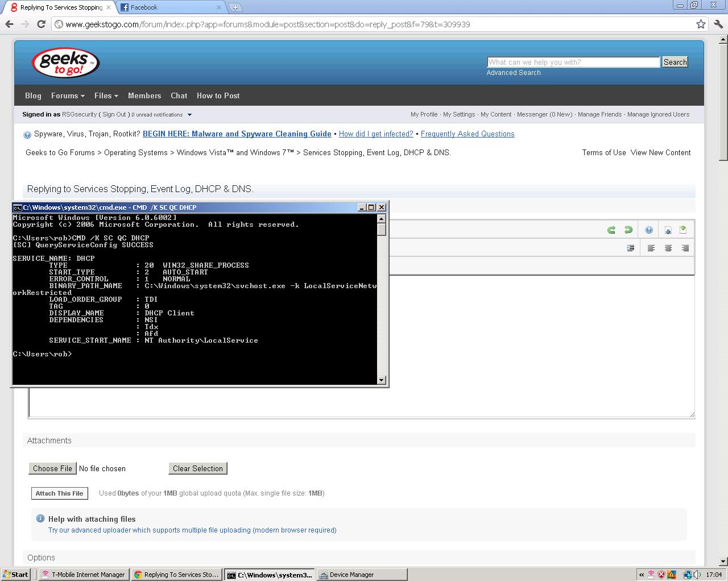Click the browser forward arrow

25,24
